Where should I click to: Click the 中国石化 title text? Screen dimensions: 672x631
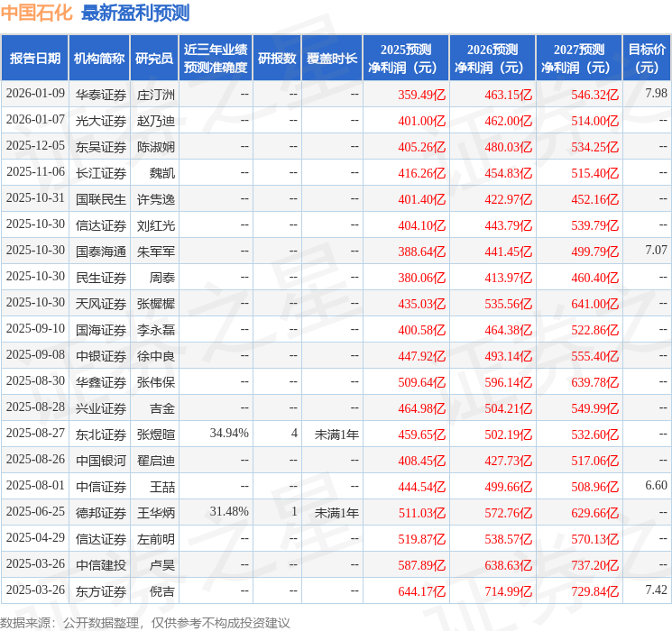point(37,13)
